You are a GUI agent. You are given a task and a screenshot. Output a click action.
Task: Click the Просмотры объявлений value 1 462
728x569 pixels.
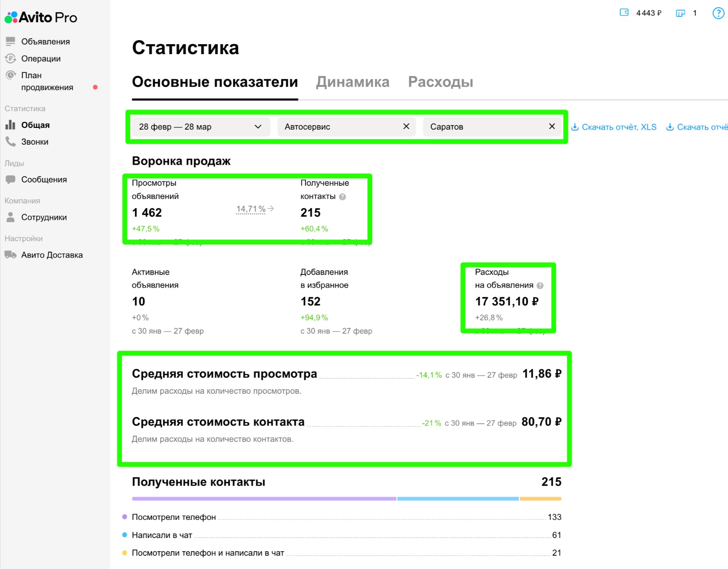click(x=147, y=213)
